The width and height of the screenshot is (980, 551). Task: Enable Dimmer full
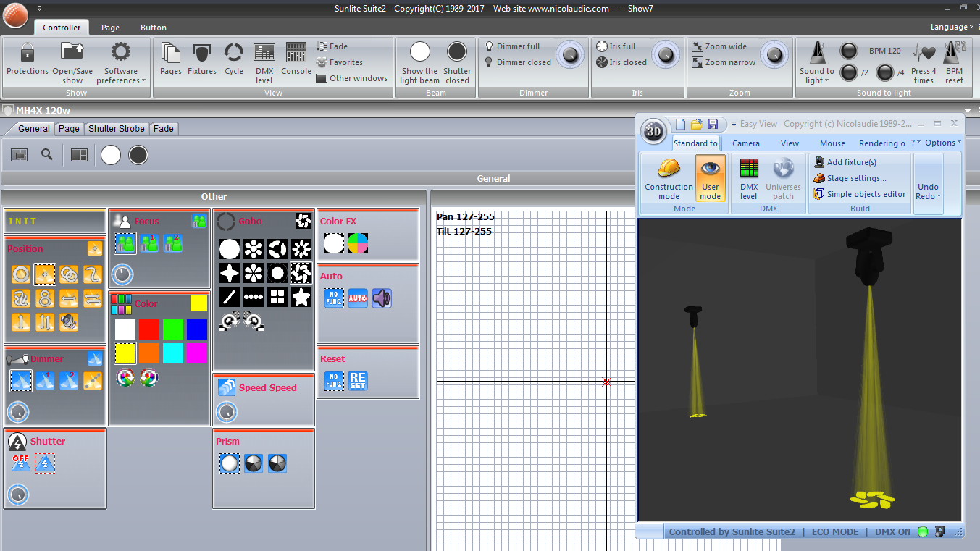click(513, 46)
